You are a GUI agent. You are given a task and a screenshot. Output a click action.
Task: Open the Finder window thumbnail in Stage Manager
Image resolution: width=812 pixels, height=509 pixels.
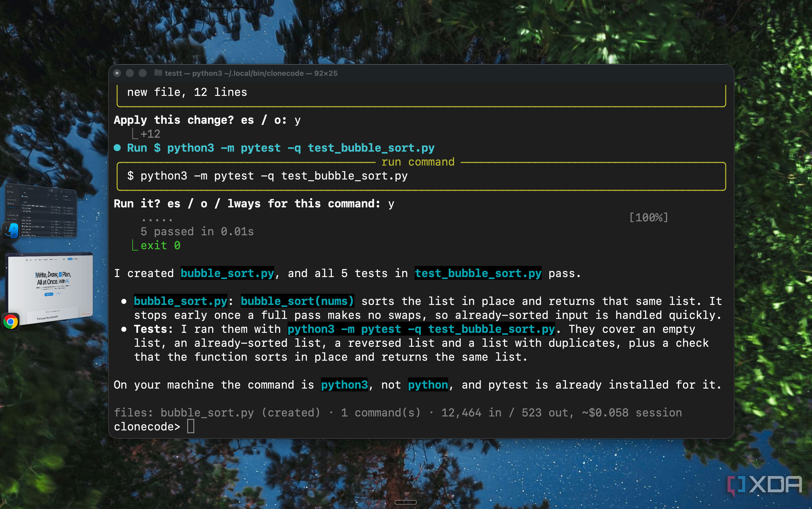[x=41, y=211]
